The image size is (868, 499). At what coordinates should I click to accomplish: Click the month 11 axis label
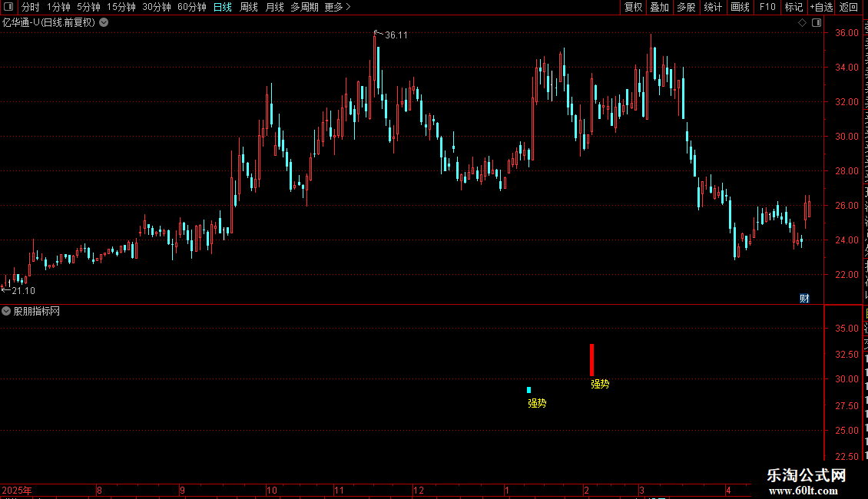click(339, 490)
